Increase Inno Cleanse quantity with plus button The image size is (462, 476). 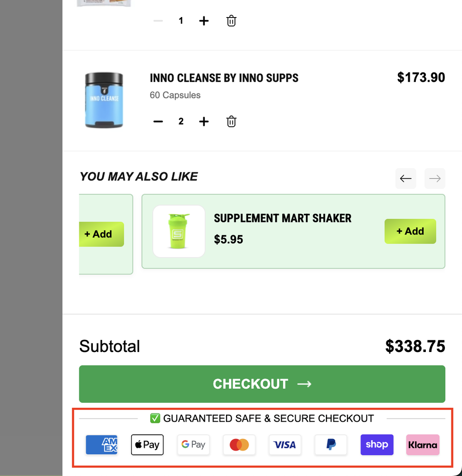(x=204, y=121)
